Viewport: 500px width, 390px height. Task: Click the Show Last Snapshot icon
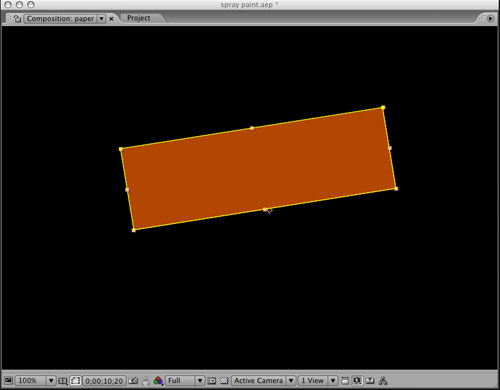tap(146, 381)
